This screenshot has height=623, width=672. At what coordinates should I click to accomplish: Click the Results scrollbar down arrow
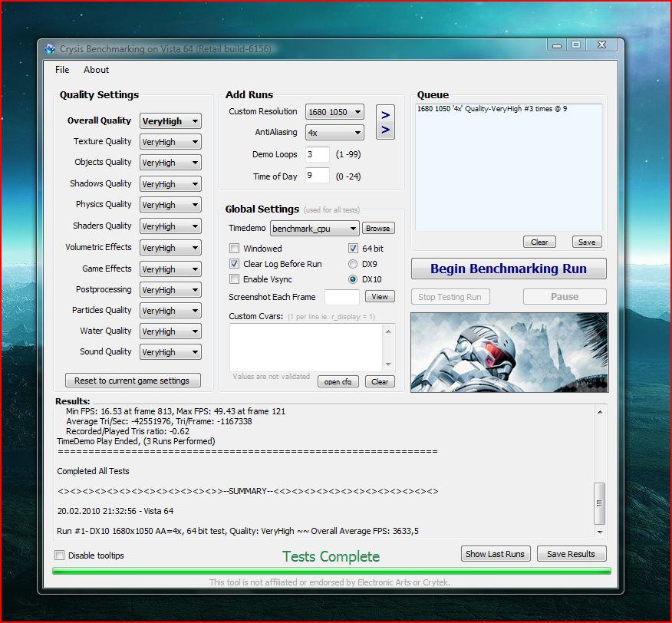pos(600,532)
